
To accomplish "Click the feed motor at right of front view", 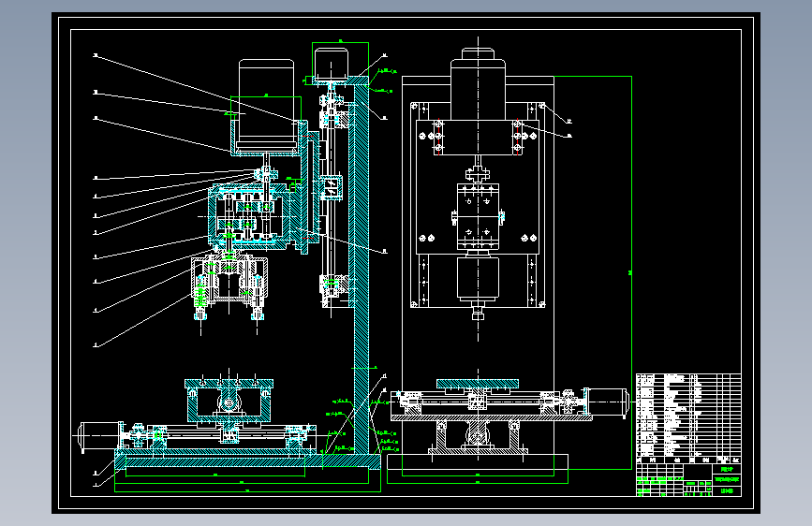I will [x=606, y=402].
